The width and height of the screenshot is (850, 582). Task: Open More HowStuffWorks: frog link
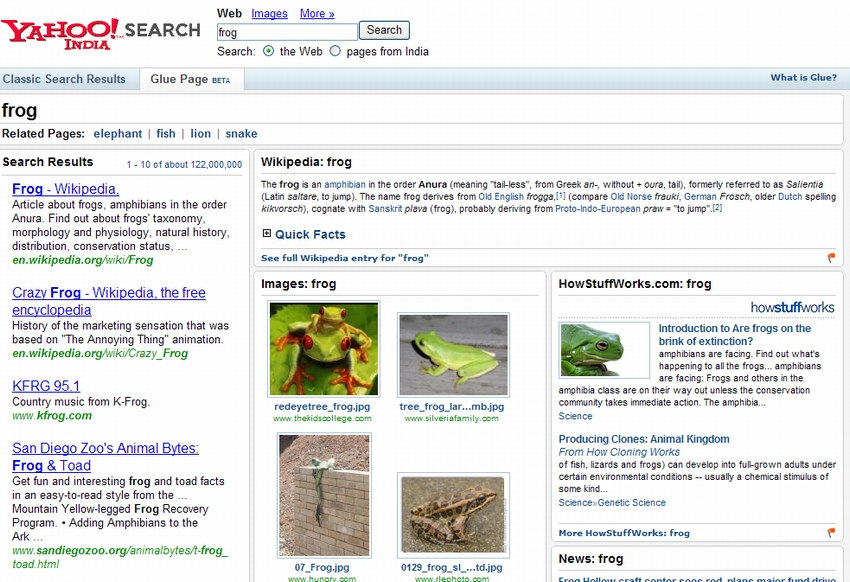coord(624,533)
